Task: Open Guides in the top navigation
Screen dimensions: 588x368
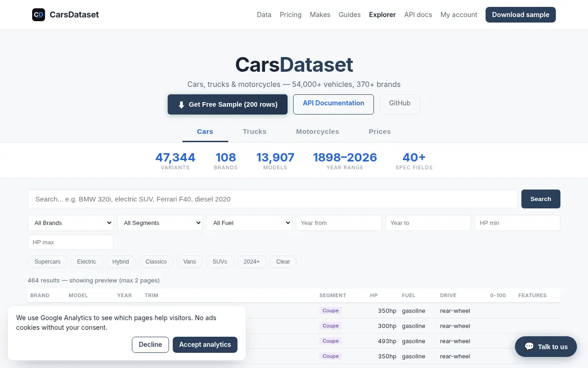Action: pos(350,15)
